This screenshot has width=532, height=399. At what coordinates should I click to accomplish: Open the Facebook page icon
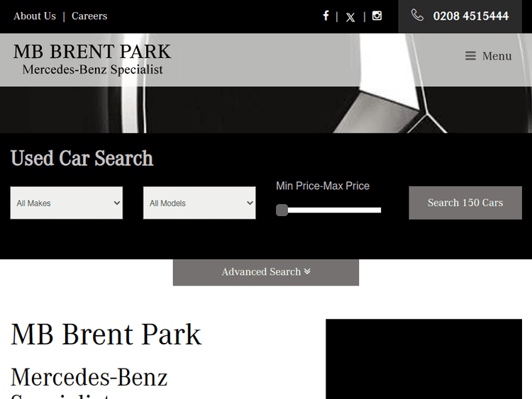[326, 16]
